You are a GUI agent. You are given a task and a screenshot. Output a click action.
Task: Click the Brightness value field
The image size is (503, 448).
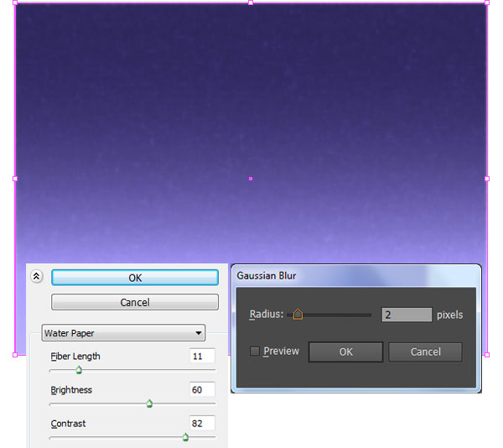tap(202, 389)
